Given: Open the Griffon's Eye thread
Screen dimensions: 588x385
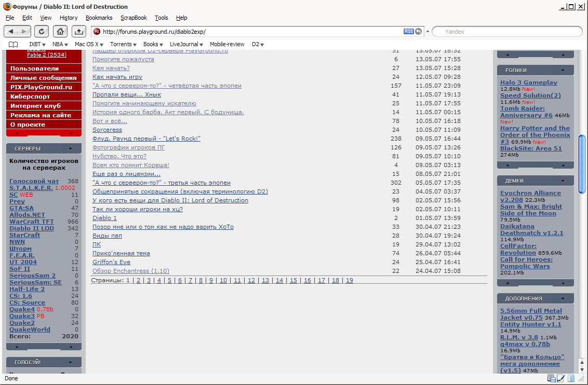Looking at the screenshot, I should pos(111,262).
